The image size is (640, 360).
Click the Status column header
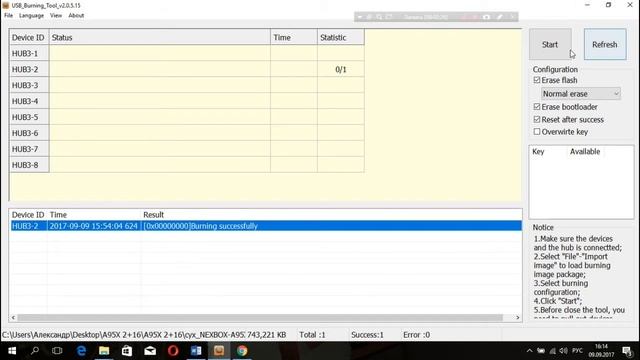tap(160, 38)
